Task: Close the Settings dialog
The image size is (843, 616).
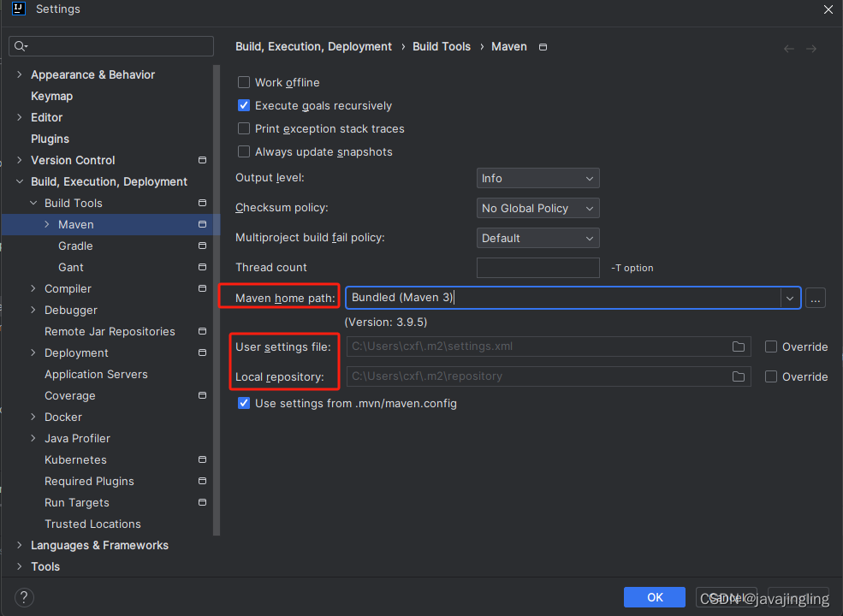Action: [x=828, y=9]
